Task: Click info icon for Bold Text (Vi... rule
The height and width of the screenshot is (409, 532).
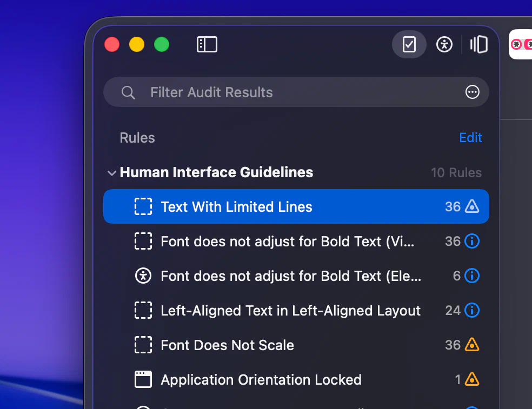Action: tap(472, 241)
